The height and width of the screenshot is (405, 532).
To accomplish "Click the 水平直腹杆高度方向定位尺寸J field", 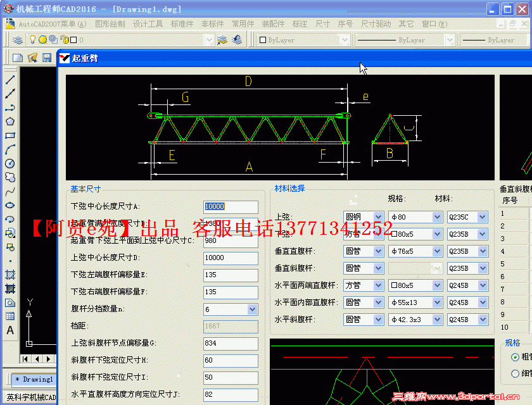I will (x=231, y=394).
